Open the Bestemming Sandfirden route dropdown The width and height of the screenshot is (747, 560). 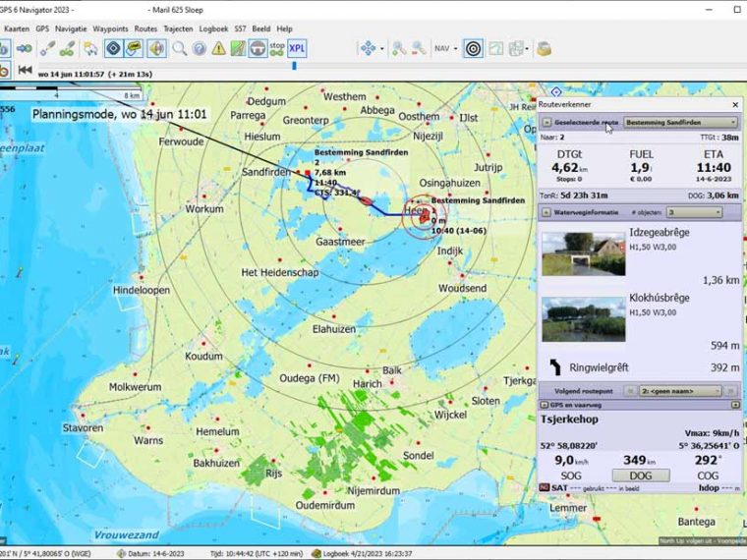[680, 123]
